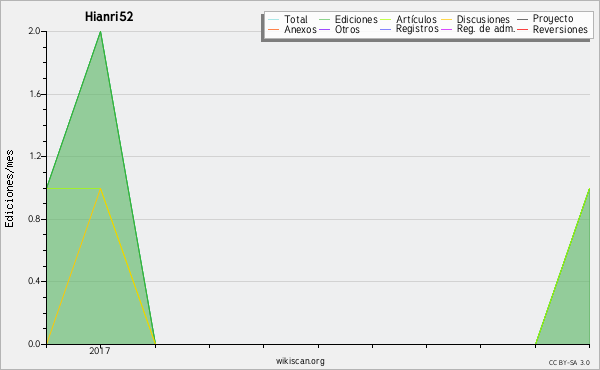
Task: Click the green Ediciones legend line swatch
Action: tap(324, 19)
